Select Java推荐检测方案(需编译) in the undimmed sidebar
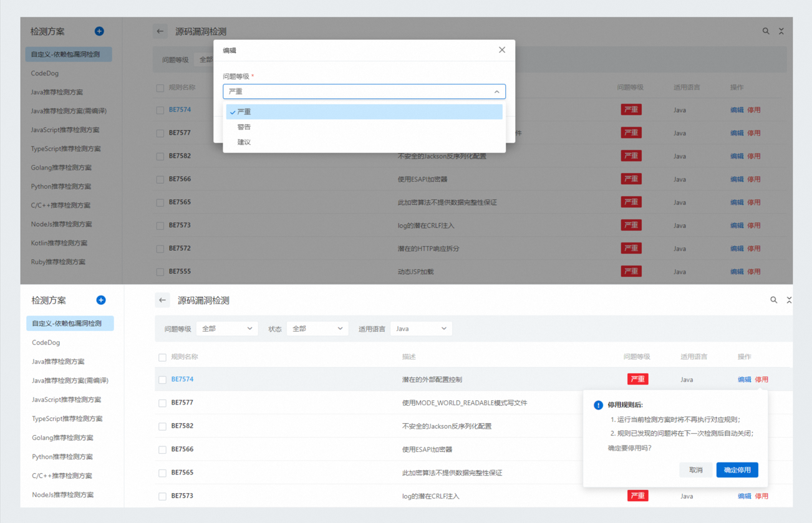812x523 pixels. [70, 380]
